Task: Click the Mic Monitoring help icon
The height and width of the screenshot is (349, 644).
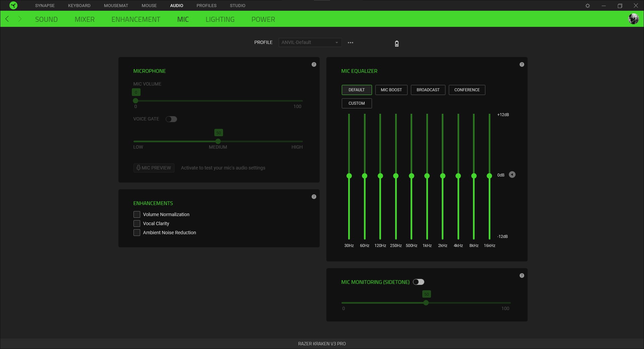Action: tap(522, 276)
